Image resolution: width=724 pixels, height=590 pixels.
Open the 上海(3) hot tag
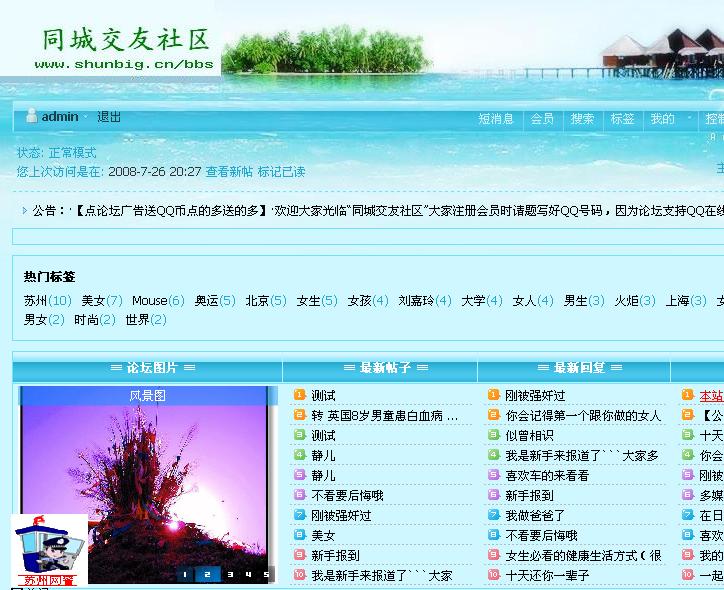click(x=686, y=301)
